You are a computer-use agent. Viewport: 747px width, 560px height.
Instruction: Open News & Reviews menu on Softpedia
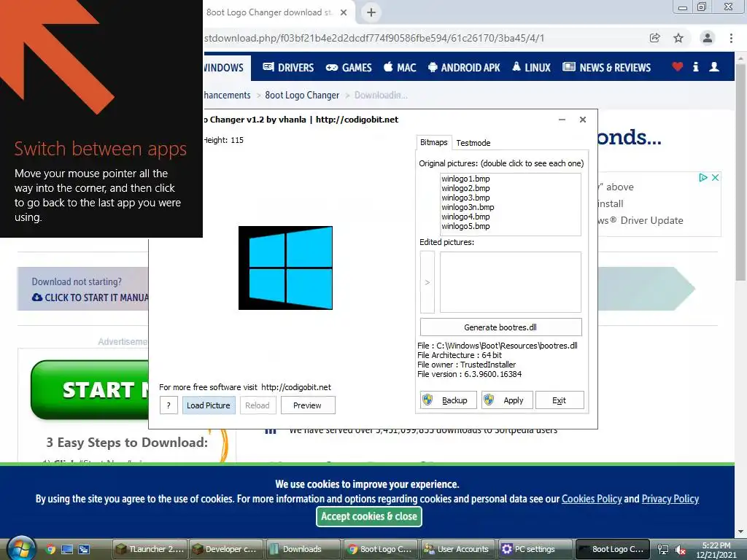606,67
